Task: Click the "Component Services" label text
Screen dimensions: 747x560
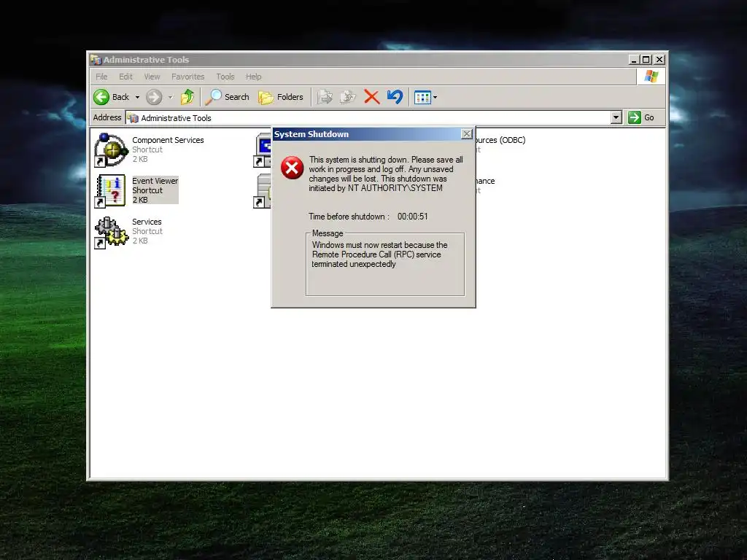Action: coord(168,140)
